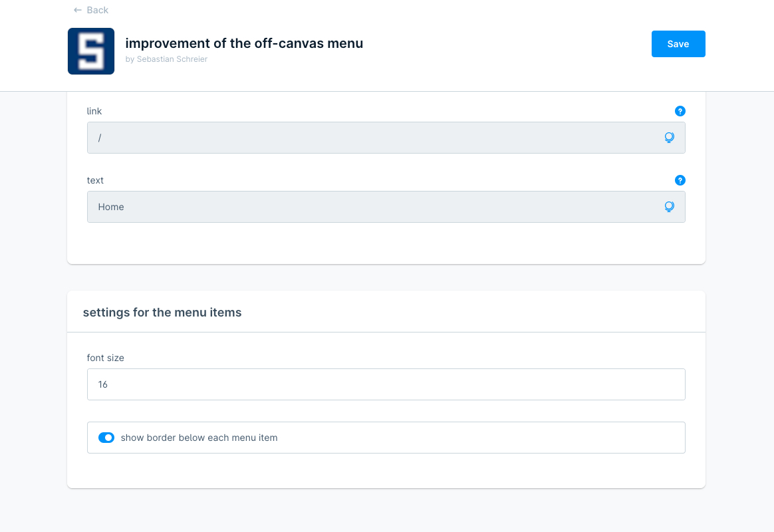
Task: Go back using the Back link
Action: point(97,10)
